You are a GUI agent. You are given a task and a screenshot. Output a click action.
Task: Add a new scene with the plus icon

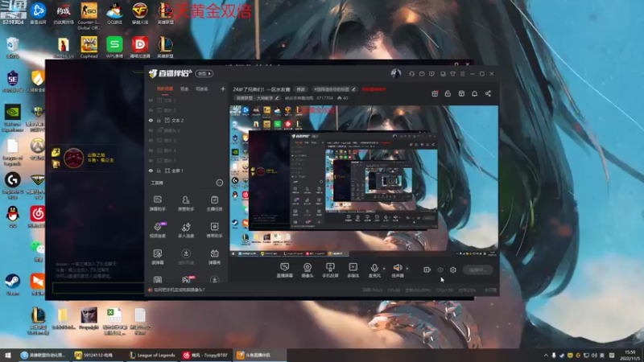223,88
